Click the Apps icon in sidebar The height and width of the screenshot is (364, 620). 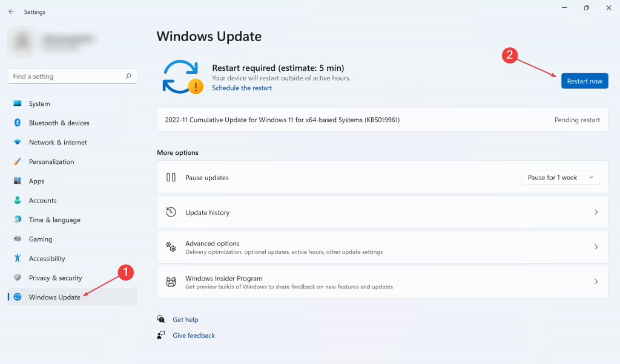click(x=18, y=181)
